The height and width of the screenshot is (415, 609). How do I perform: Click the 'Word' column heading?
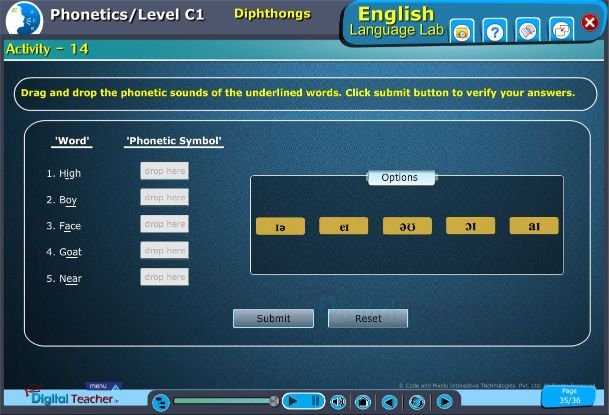(x=72, y=141)
